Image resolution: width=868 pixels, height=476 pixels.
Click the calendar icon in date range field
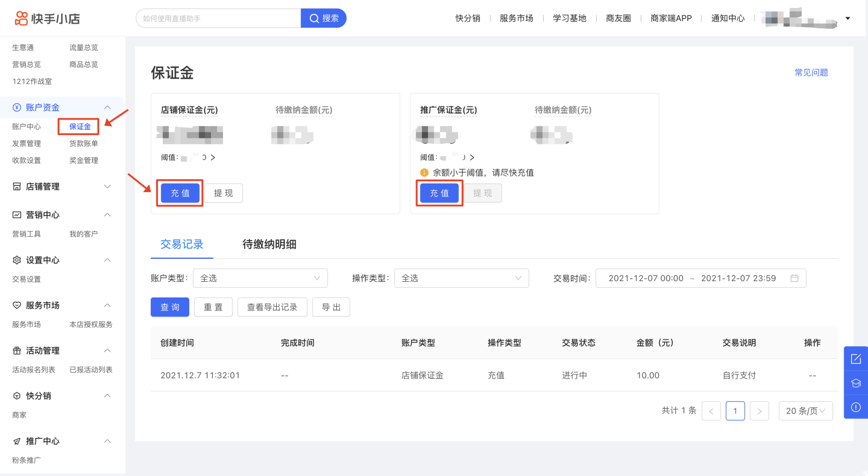tap(794, 278)
